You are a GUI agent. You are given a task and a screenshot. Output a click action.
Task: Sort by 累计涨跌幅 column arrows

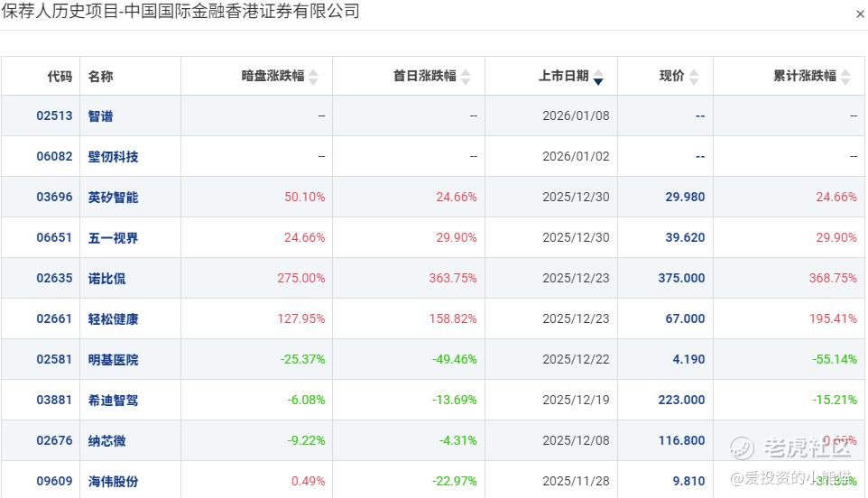pyautogui.click(x=845, y=77)
